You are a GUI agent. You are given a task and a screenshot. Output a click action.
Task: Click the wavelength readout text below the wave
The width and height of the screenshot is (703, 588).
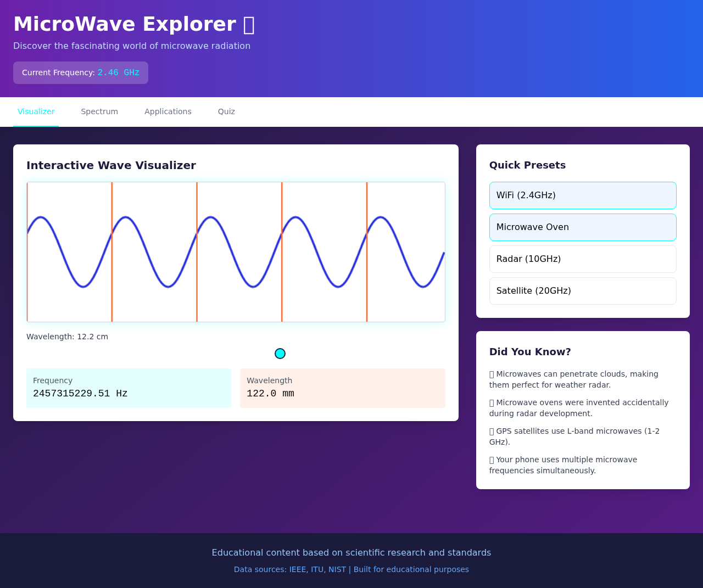[67, 337]
